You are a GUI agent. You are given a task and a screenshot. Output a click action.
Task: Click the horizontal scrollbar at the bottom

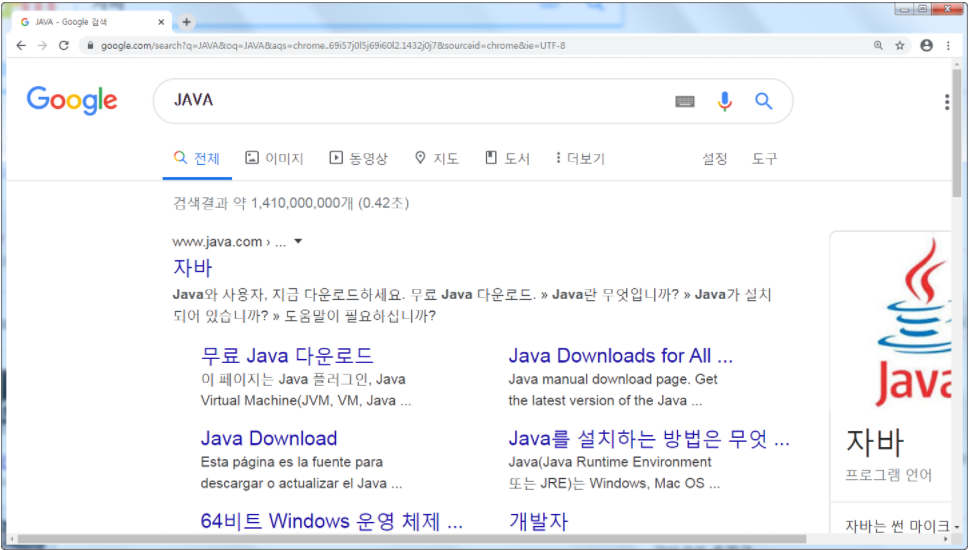[x=411, y=539]
